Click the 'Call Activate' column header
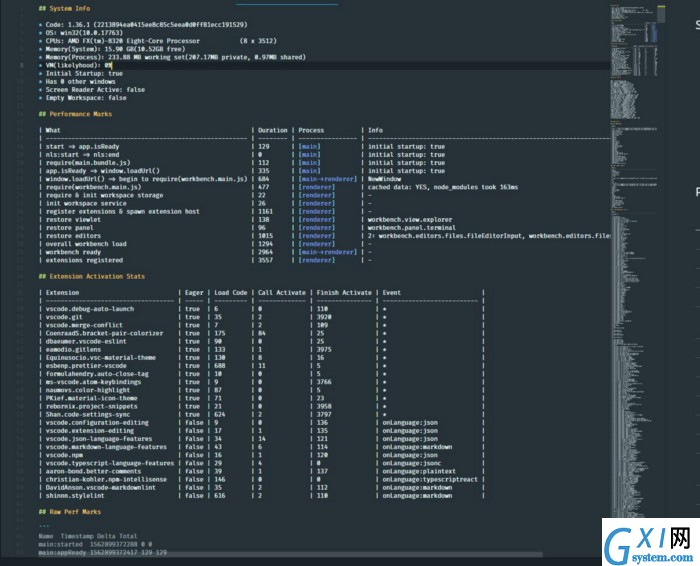The width and height of the screenshot is (700, 566). 282,292
